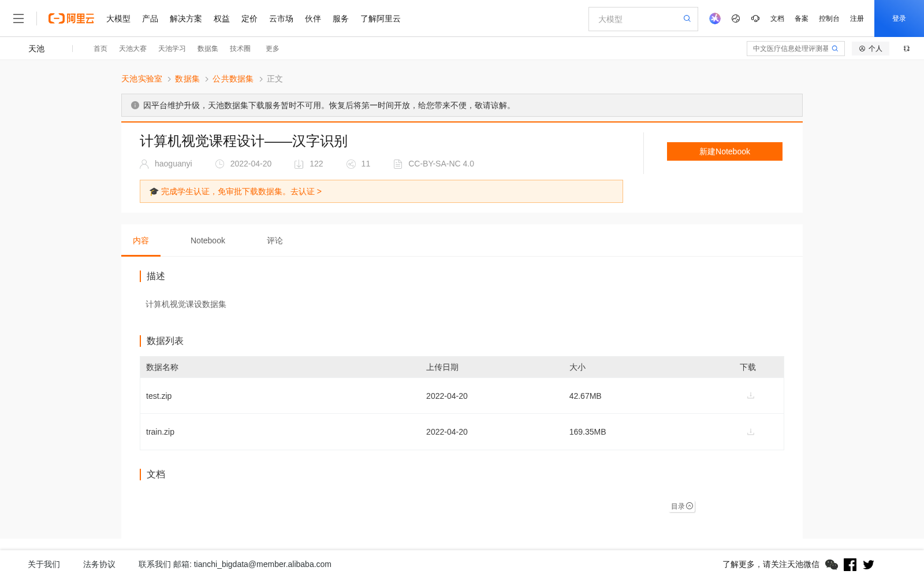Click author name haoguanyi
924x578 pixels.
[x=173, y=164]
